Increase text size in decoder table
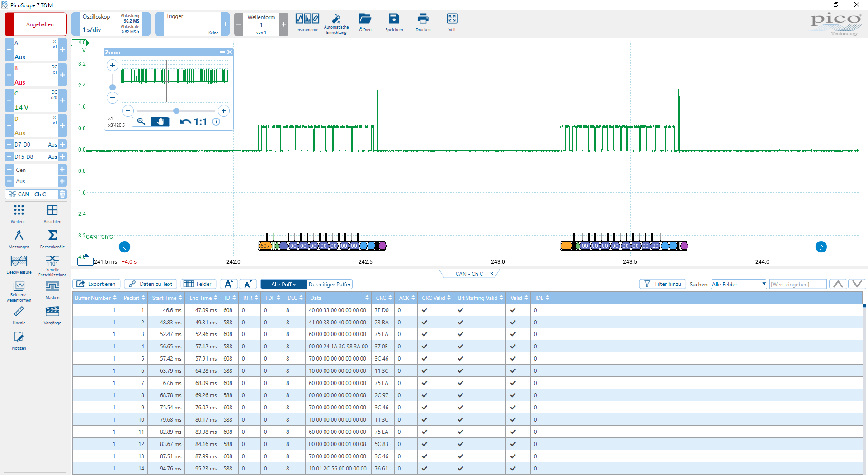This screenshot has height=475, width=868. 229,284
